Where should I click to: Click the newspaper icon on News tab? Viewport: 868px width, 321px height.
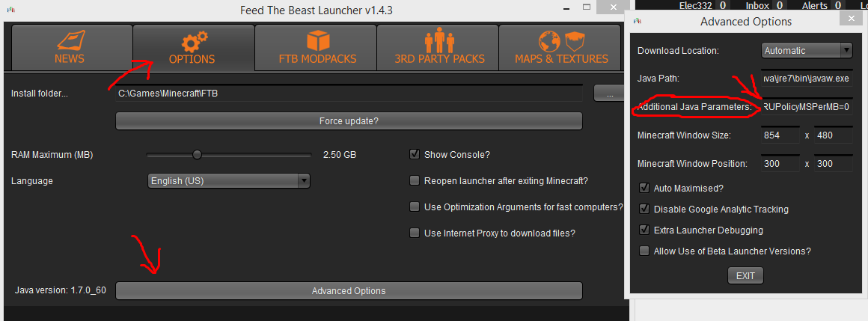(x=70, y=41)
